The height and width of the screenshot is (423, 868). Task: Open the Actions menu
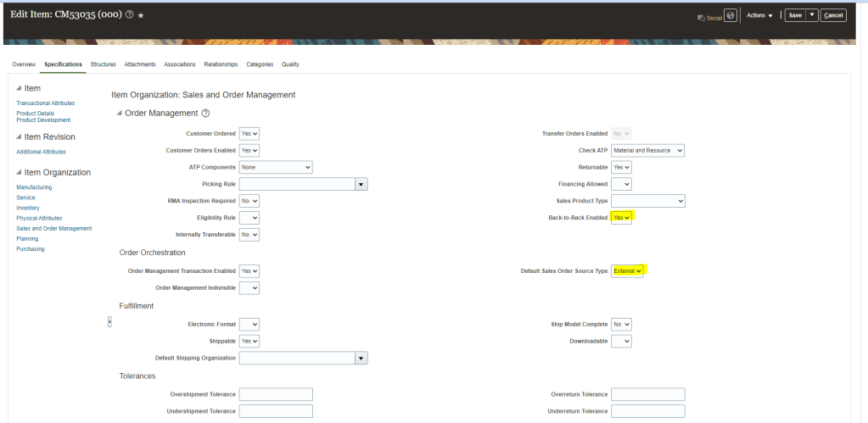[759, 15]
